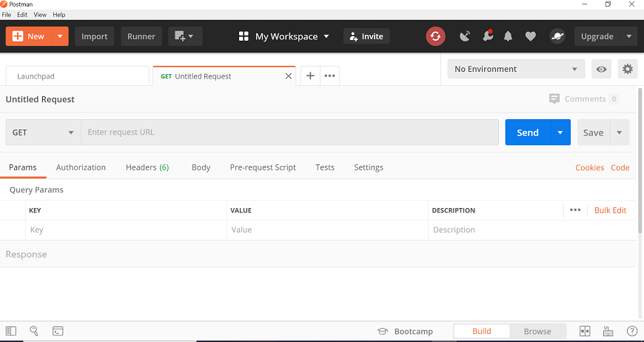Open the request Settings tab

369,167
